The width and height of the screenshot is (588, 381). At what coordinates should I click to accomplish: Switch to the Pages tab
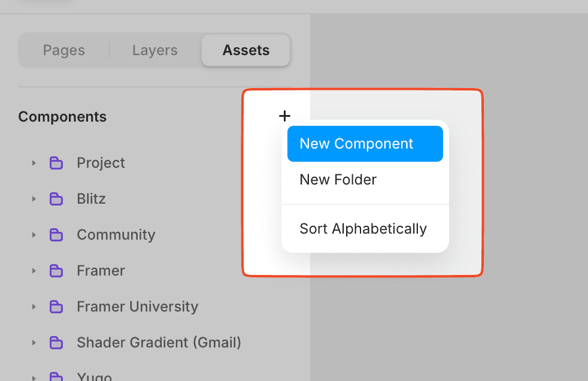(63, 50)
